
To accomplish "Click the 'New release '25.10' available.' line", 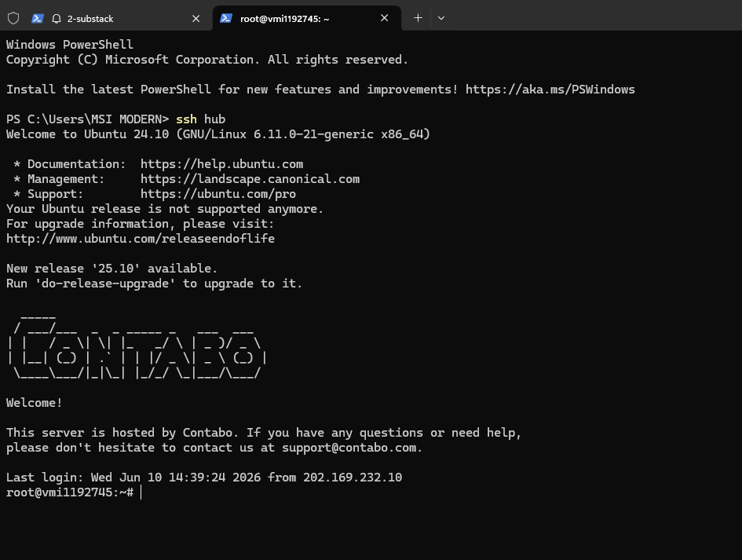I will pos(111,269).
